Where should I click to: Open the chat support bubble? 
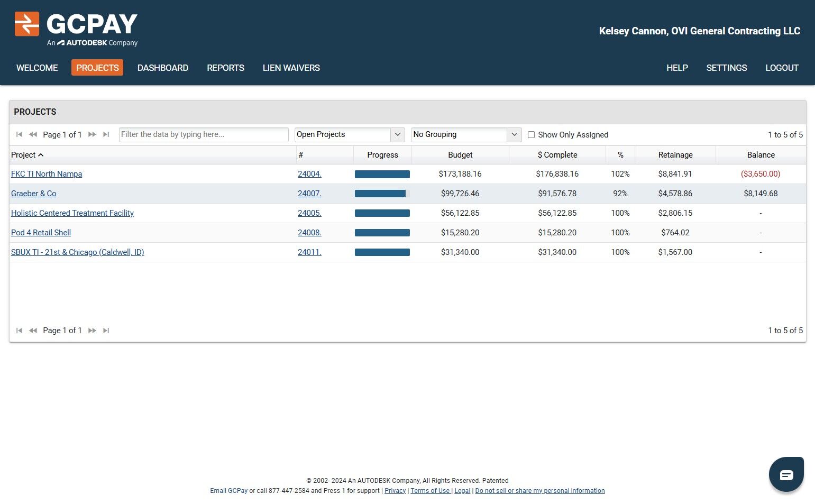(786, 474)
